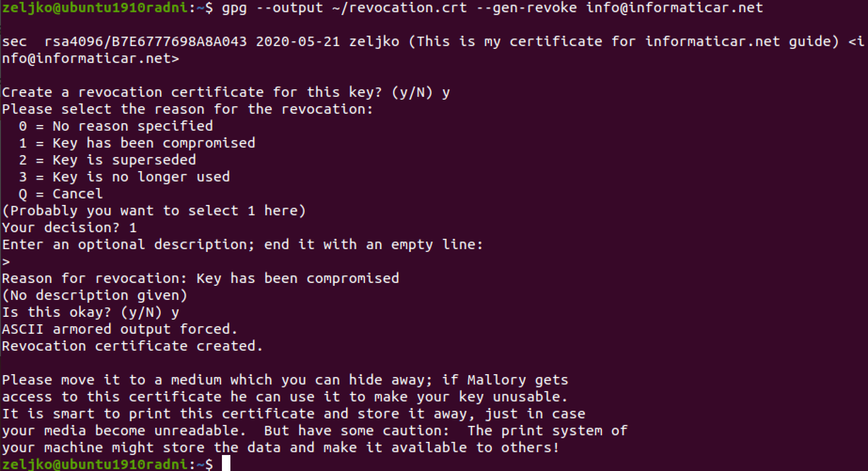Image resolution: width=868 pixels, height=471 pixels.
Task: Click the empty description '>' prompt line
Action: [6, 262]
